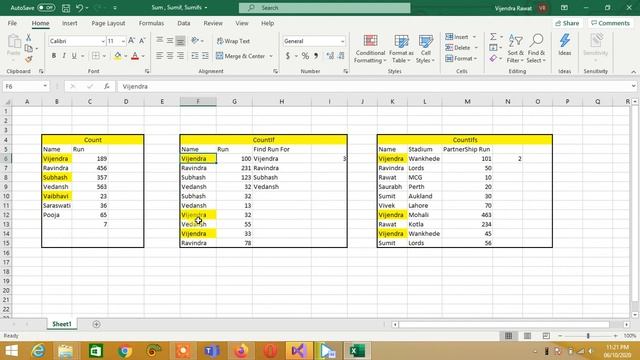
Task: Switch to Page Break Preview icon
Action: 546,336
